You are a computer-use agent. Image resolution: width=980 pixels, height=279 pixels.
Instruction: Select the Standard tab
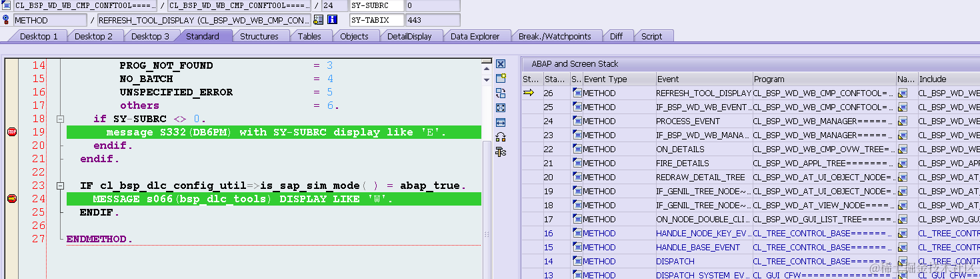(203, 36)
